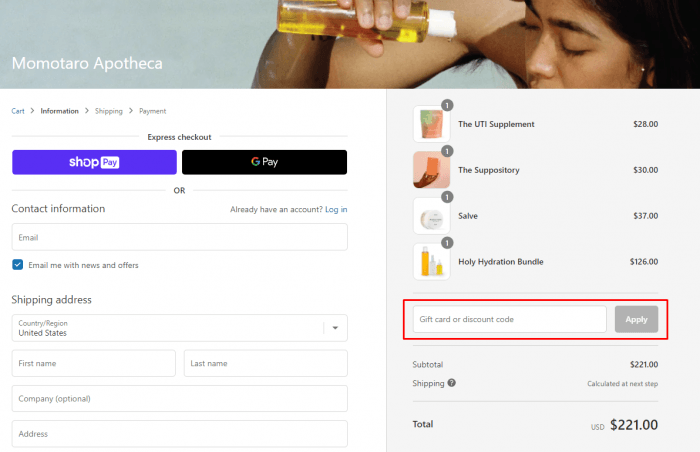Select the Shipping breadcrumb step
Screen dimensions: 700x452
tap(108, 111)
